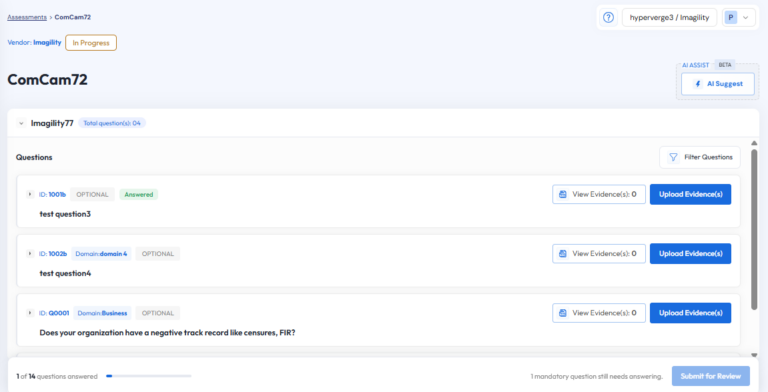Open the user profile dropdown arrow
This screenshot has width=768, height=392.
click(745, 18)
